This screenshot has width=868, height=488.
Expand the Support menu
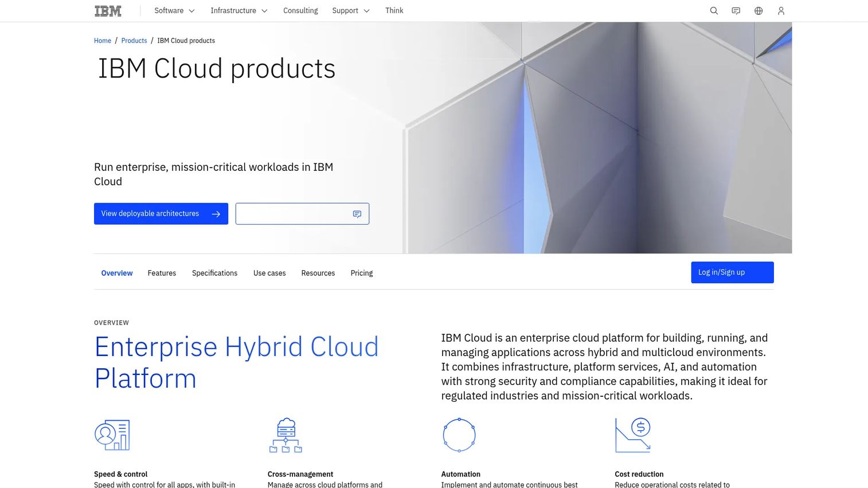click(351, 11)
